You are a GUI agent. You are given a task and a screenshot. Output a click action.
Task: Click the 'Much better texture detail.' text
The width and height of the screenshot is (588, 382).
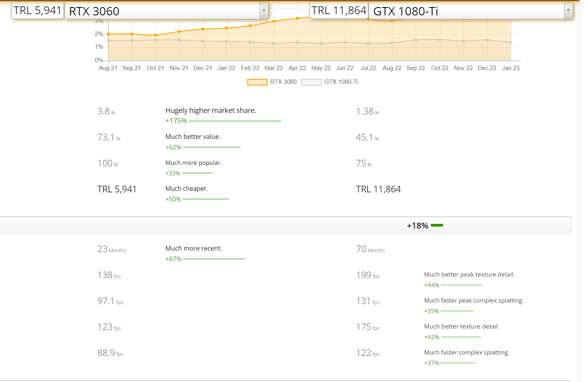[x=462, y=327]
